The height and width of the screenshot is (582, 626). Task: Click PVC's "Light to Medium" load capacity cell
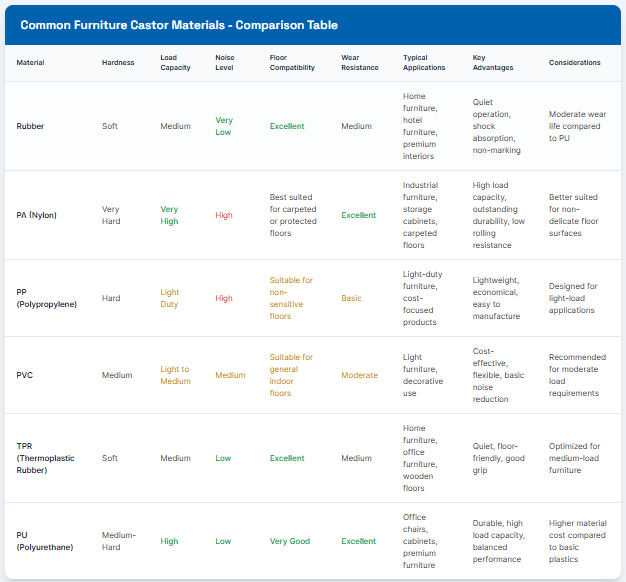pos(174,375)
